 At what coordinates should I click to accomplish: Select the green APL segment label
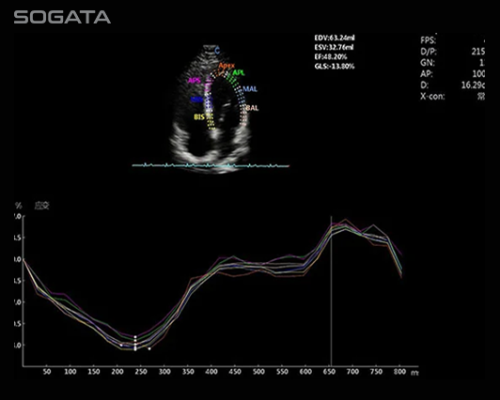point(238,73)
